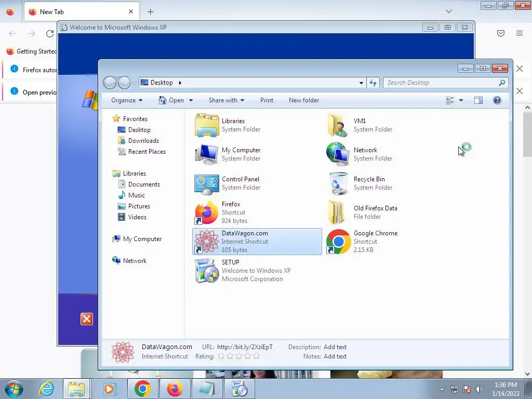The height and width of the screenshot is (399, 532).
Task: Refresh the Desktop address bar
Action: (373, 83)
